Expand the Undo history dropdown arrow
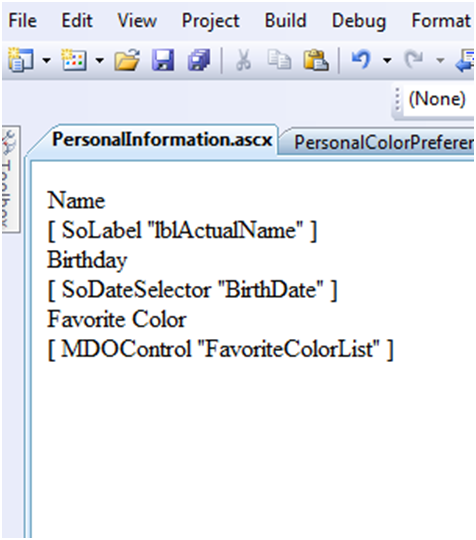The image size is (476, 540). tap(387, 61)
